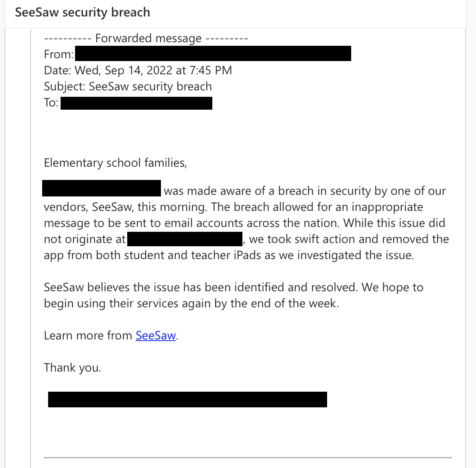Click the "Thank you." closing line
Image resolution: width=476 pixels, height=468 pixels.
(72, 368)
